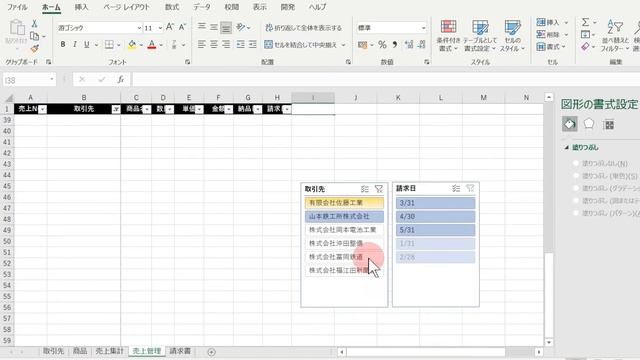
Task: Open number format dropdown 標準
Action: [423, 28]
